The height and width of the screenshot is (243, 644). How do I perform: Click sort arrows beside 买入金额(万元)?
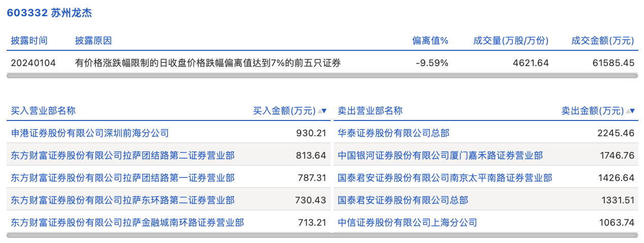pyautogui.click(x=323, y=111)
